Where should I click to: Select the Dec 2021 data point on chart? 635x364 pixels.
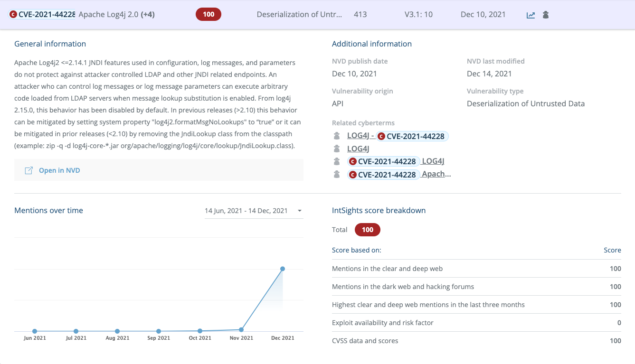coord(283,269)
